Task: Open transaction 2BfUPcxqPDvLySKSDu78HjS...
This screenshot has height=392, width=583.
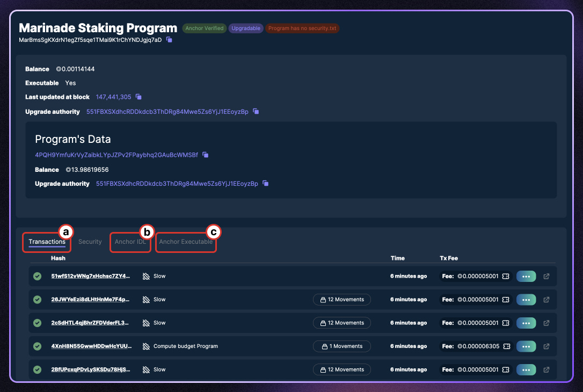Action: click(91, 369)
